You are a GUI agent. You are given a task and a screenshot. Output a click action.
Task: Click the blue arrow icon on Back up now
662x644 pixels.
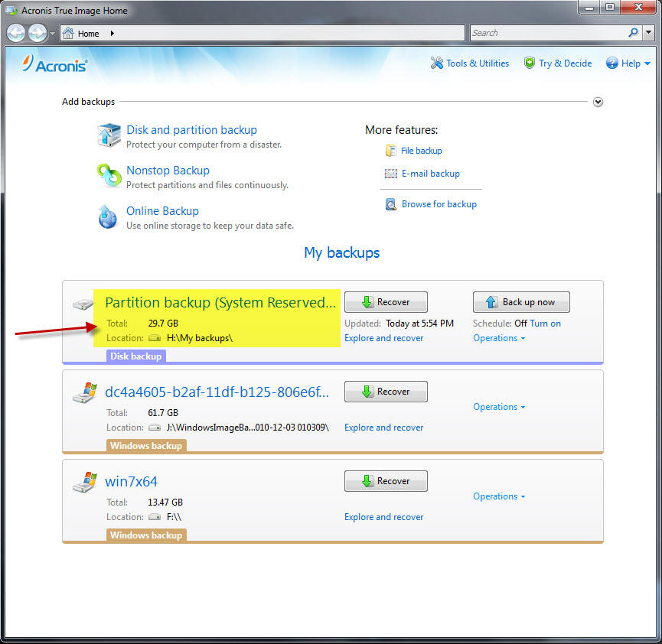click(491, 302)
